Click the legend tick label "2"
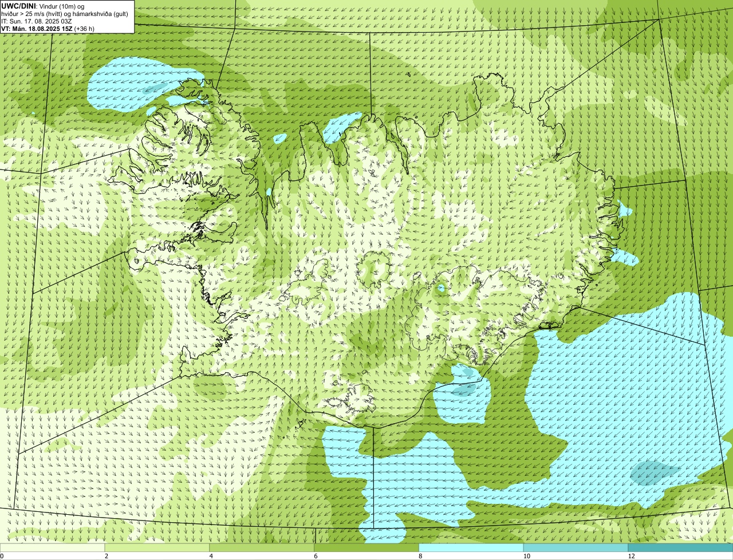 coord(107,556)
